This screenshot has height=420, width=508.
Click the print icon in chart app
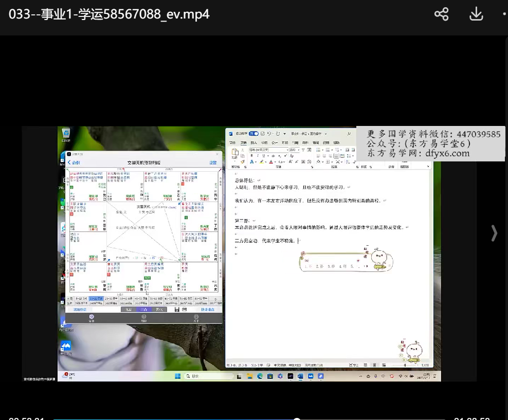point(185,309)
